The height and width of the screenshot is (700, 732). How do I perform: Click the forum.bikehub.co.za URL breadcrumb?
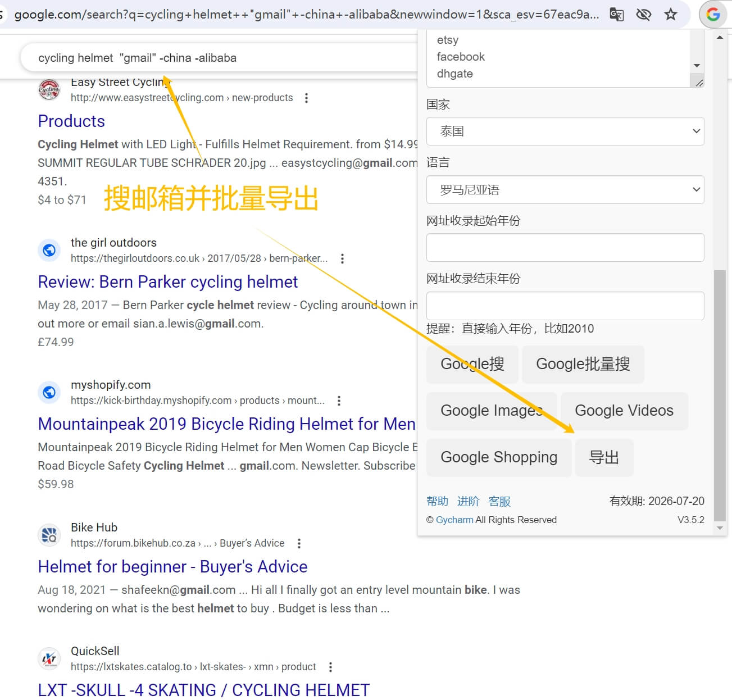tap(178, 543)
